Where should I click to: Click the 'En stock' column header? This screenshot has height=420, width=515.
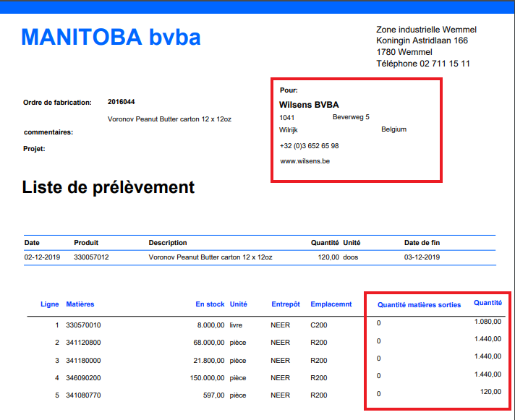point(210,304)
